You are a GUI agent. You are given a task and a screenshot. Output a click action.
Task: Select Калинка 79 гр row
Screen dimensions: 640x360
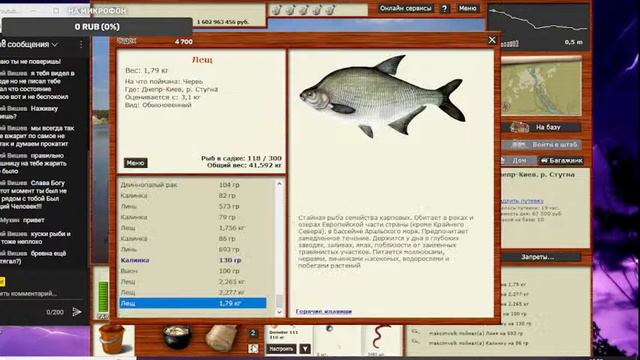tap(193, 217)
